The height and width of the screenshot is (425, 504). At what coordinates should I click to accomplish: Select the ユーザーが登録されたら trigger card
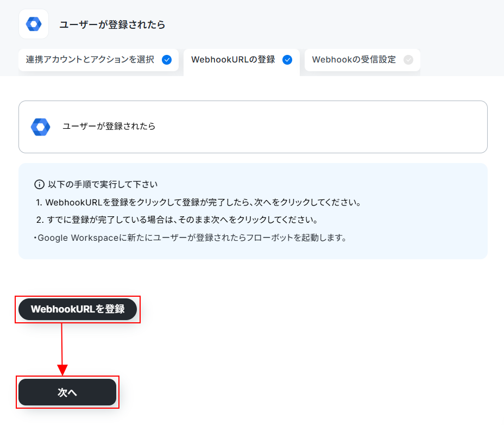tap(253, 127)
